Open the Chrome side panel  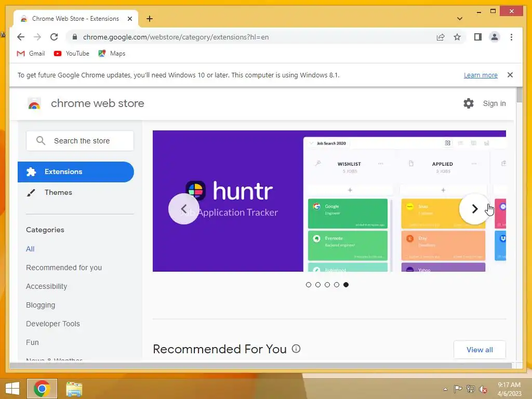coord(478,37)
